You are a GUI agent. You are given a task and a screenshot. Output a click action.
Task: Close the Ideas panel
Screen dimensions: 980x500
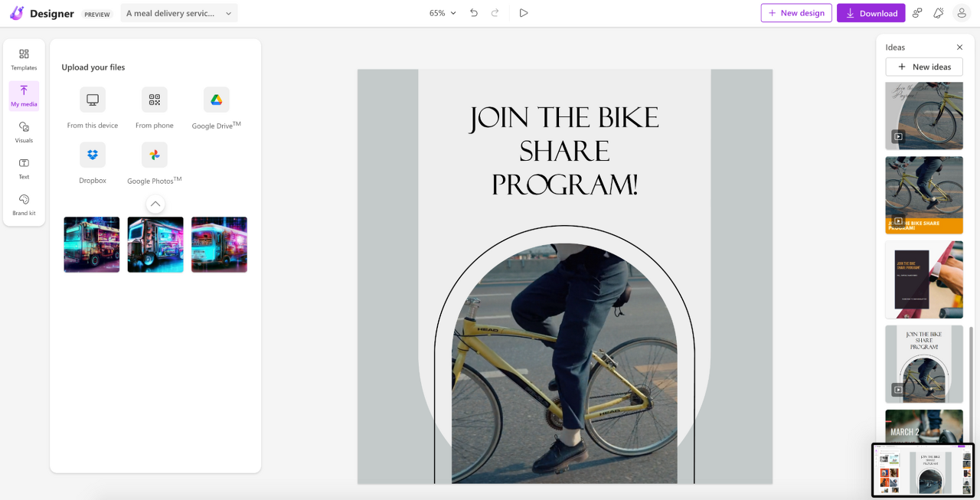pos(960,47)
